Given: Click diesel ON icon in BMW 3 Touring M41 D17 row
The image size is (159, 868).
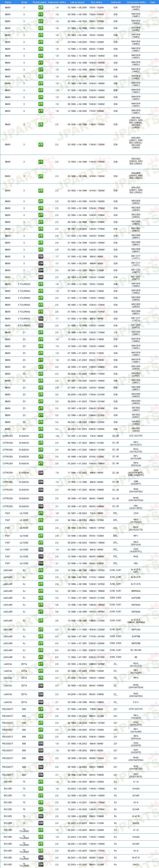Looking at the screenshot, I should tap(40, 318).
